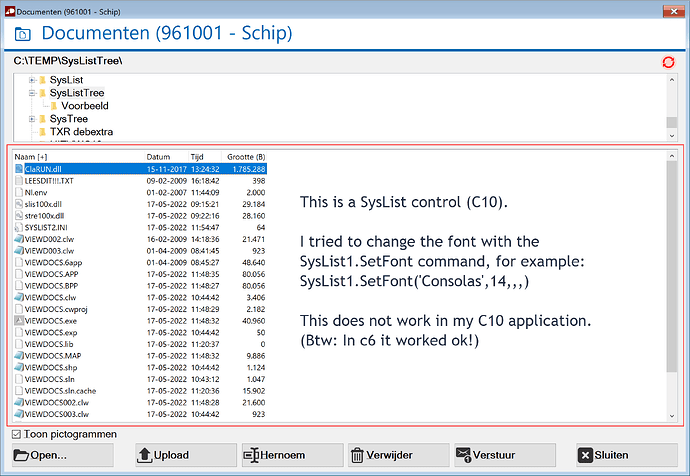This screenshot has height=476, width=690.
Task: Click the Sluiten close button
Action: click(x=627, y=455)
